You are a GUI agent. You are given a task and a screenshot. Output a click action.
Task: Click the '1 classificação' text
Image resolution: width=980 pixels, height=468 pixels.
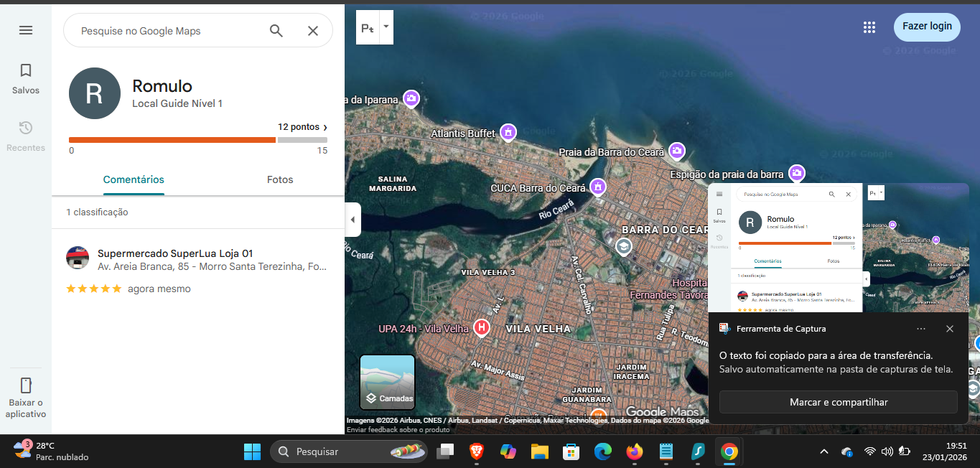pos(97,212)
